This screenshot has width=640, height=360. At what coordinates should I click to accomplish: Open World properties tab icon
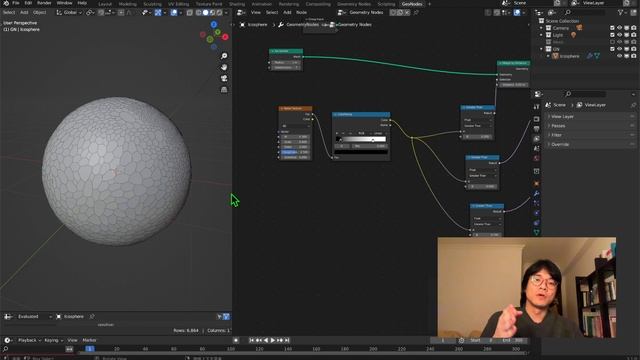click(536, 158)
